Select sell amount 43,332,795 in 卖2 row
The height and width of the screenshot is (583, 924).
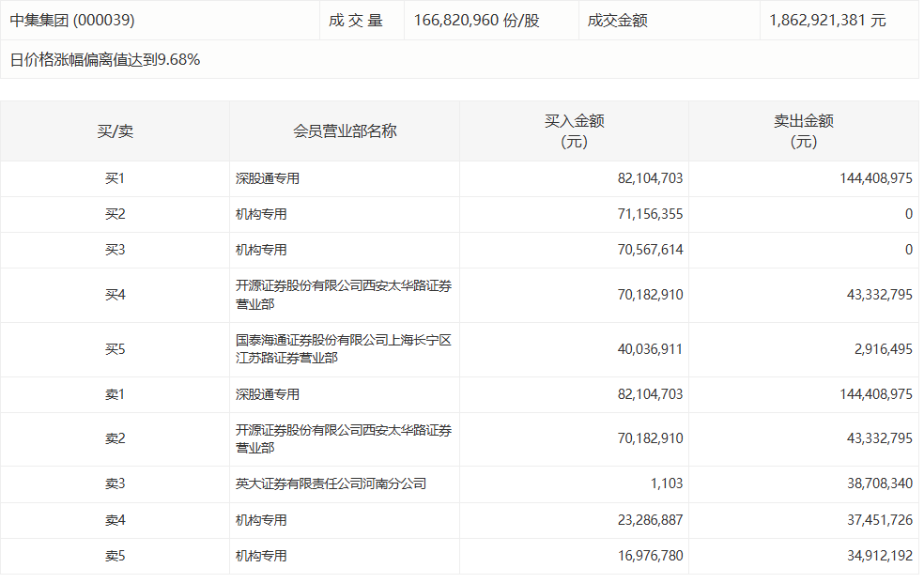point(879,438)
